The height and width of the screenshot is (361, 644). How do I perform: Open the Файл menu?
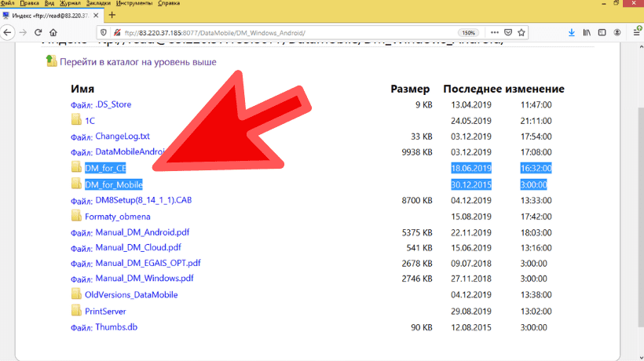click(7, 3)
